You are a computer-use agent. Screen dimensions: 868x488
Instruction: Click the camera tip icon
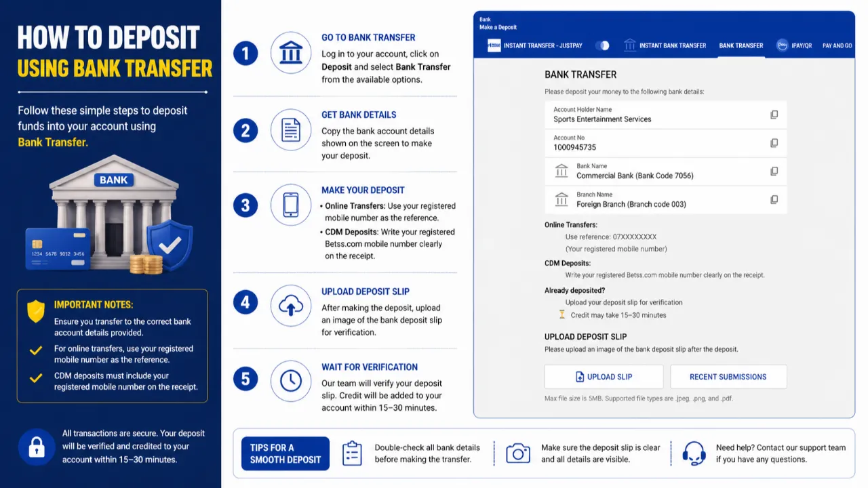[518, 453]
